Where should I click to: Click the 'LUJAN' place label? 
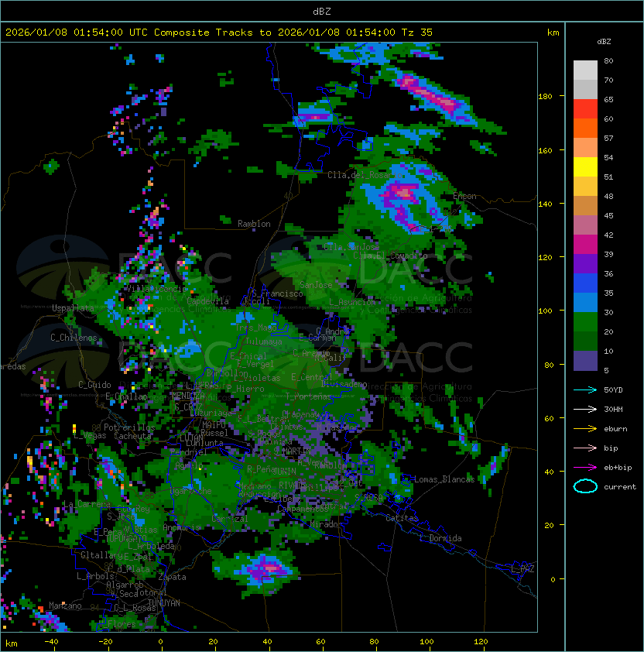point(192,438)
